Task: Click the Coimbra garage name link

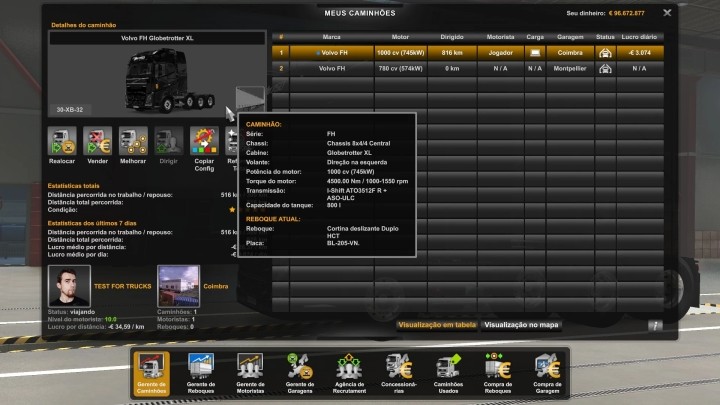Action: (x=216, y=286)
